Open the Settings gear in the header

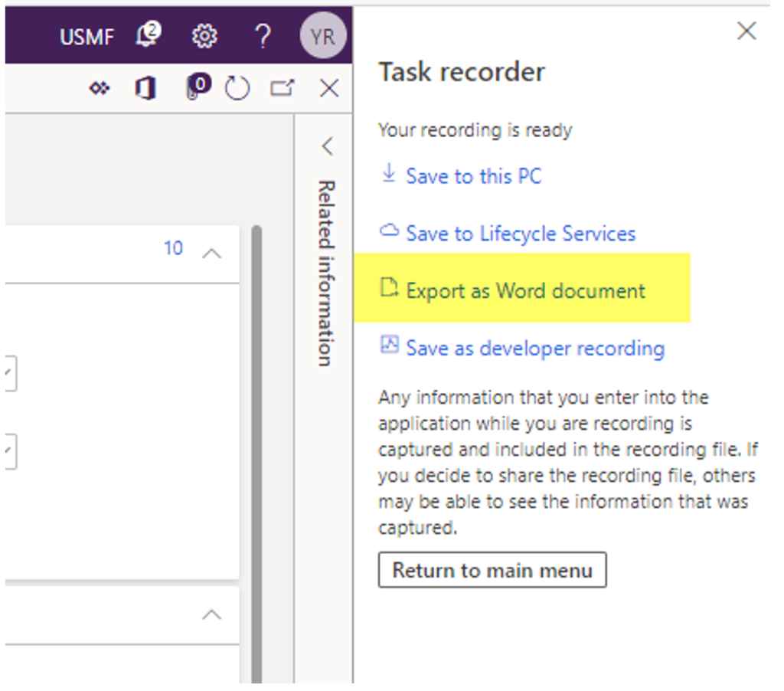tap(204, 35)
